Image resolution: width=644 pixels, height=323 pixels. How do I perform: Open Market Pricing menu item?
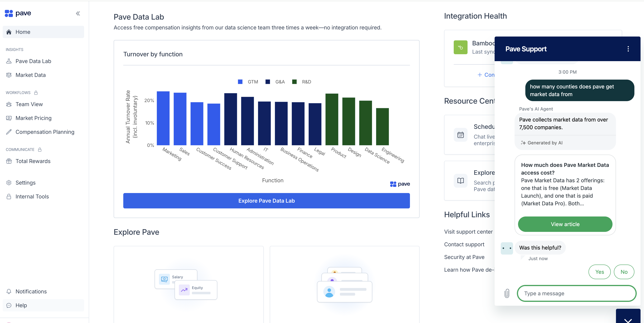tap(43, 118)
